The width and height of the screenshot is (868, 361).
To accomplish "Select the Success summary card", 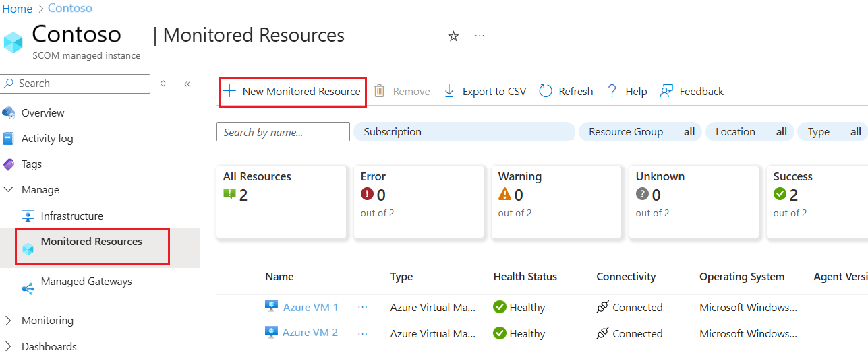I will click(x=817, y=202).
